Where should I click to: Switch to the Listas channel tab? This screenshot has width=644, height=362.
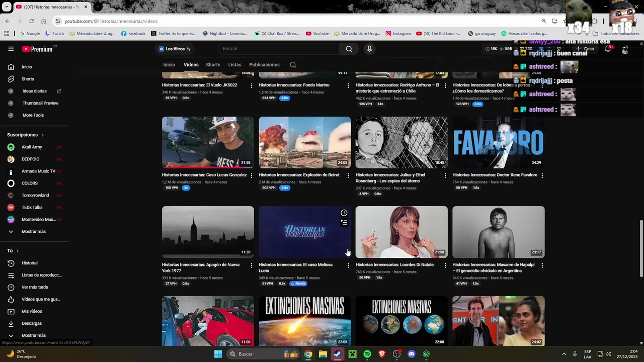pos(234,65)
